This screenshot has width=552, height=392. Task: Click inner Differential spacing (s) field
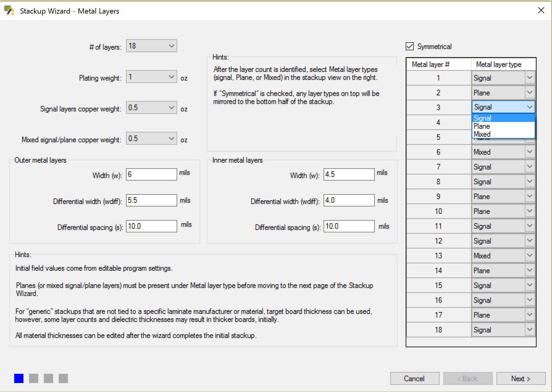(349, 226)
